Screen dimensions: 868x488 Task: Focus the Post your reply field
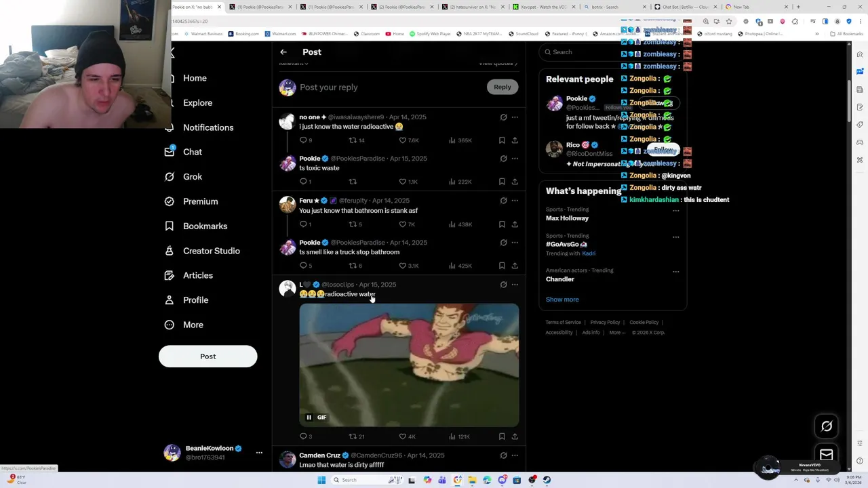pos(390,87)
